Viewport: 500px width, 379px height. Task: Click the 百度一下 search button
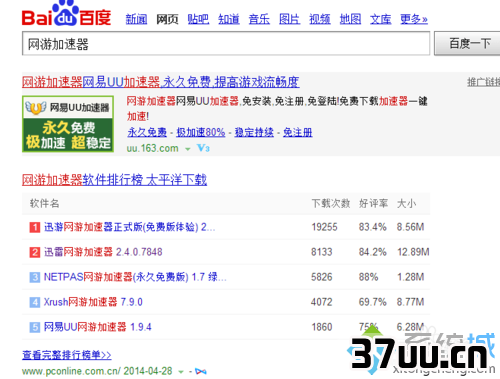point(467,44)
